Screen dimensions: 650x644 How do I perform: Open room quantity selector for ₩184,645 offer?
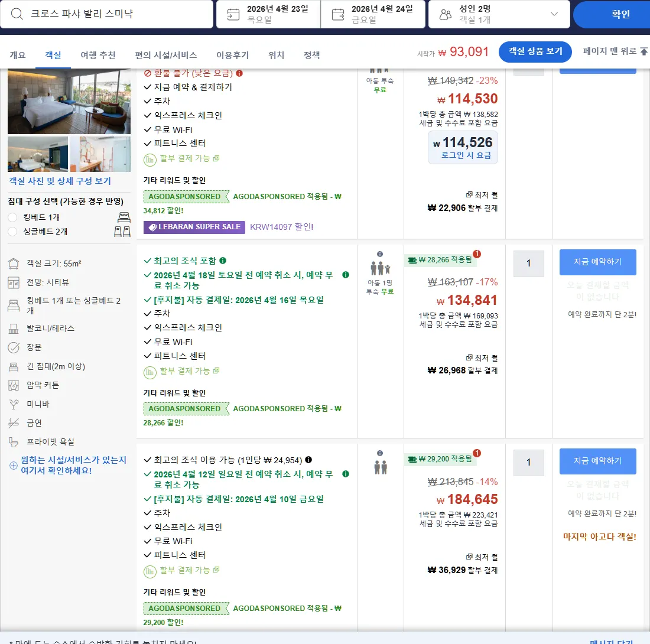[528, 462]
